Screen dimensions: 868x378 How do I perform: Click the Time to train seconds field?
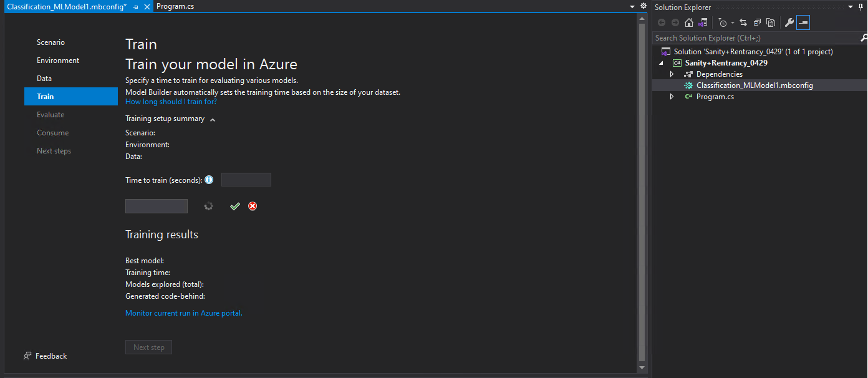point(246,180)
